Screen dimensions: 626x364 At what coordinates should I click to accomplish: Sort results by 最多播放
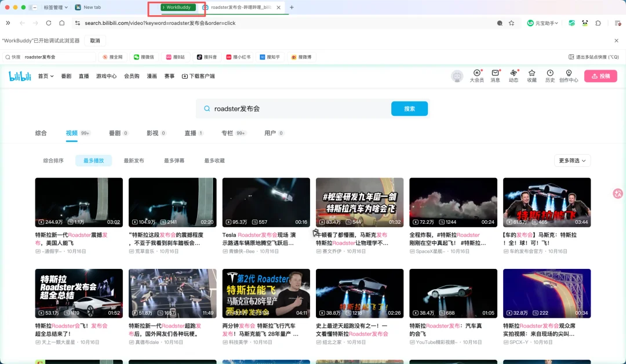[93, 161]
